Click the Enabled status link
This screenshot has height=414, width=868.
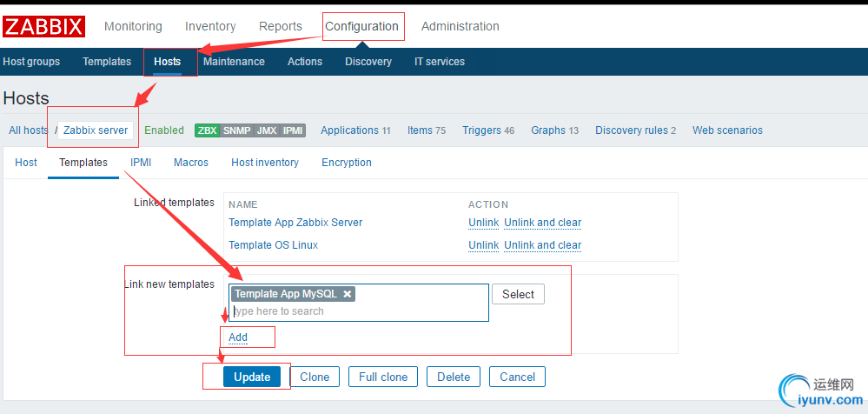[164, 130]
